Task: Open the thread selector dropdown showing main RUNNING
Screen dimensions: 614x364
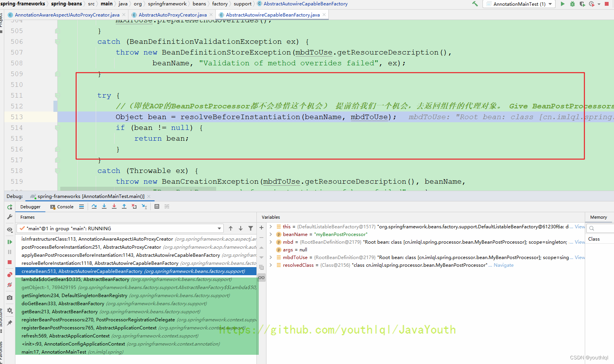Action: pyautogui.click(x=120, y=228)
